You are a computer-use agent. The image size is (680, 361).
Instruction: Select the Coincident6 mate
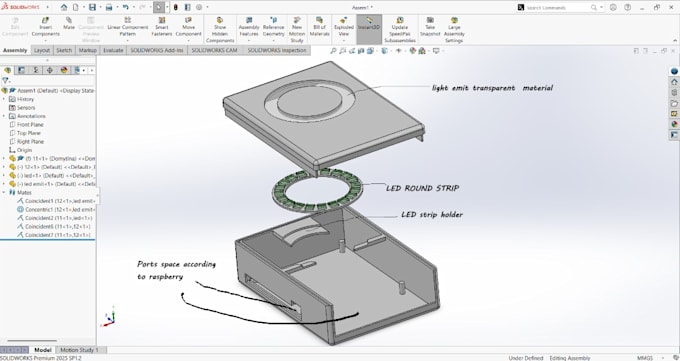click(54, 226)
